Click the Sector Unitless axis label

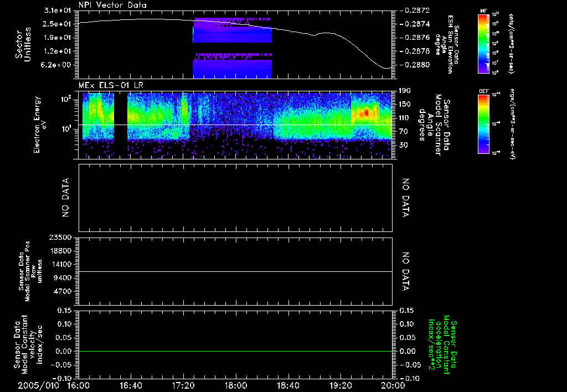click(23, 44)
